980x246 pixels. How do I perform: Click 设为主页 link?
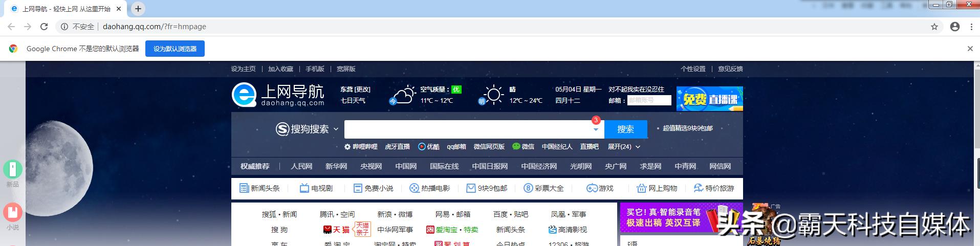(243, 69)
